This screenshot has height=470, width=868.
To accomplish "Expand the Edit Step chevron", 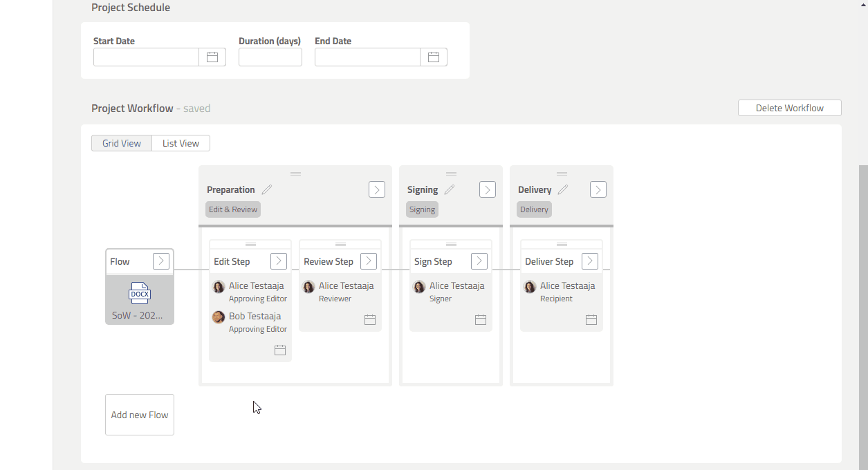I will tap(279, 261).
